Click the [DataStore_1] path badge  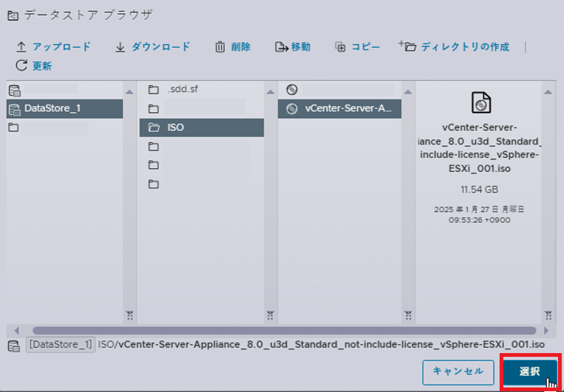pyautogui.click(x=61, y=345)
